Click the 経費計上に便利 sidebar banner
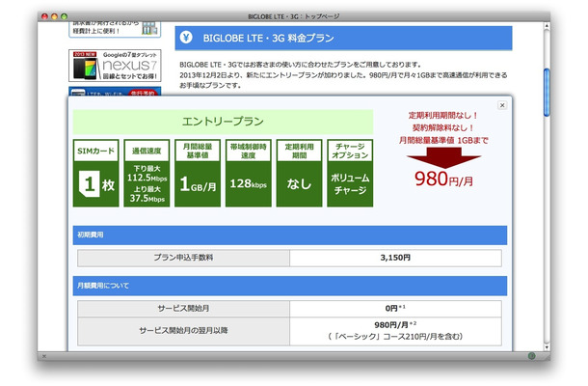Image resolution: width=588 pixels, height=386 pixels. click(x=115, y=29)
